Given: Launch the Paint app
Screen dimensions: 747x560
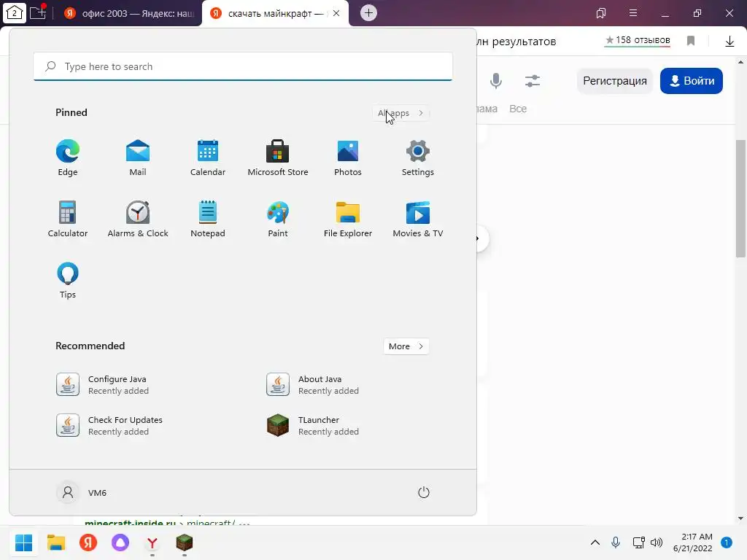Looking at the screenshot, I should 278,219.
